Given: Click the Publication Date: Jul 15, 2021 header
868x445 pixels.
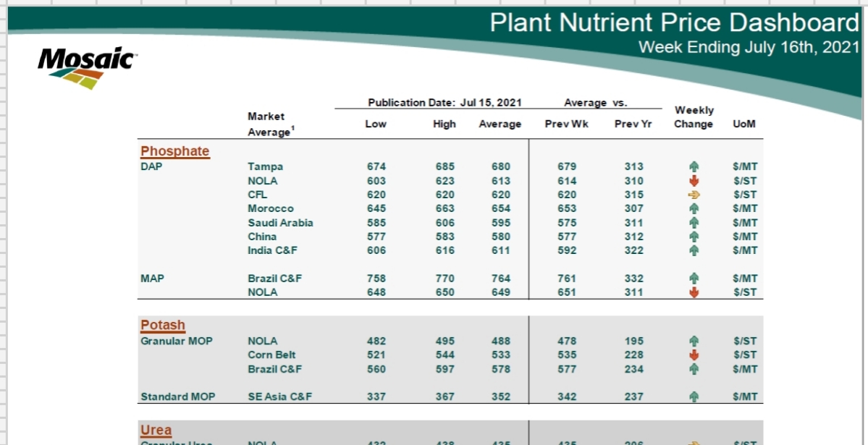Looking at the screenshot, I should click(445, 103).
